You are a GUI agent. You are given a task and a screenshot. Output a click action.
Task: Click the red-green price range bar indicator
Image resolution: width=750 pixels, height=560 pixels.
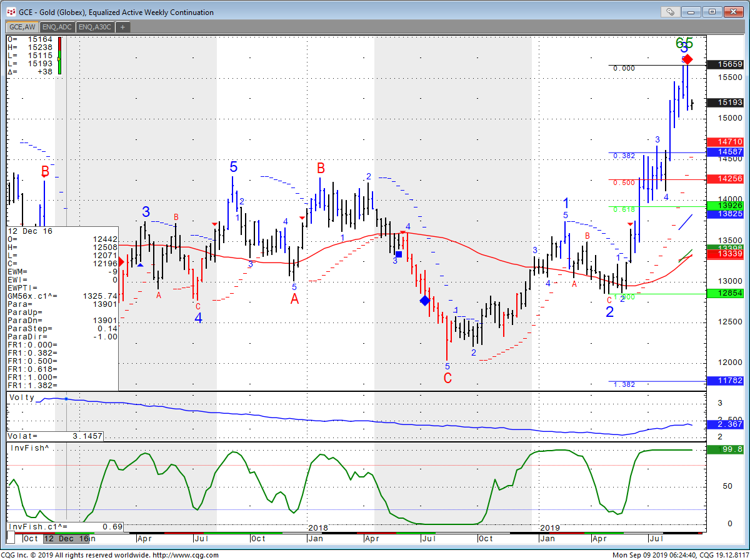(59, 56)
